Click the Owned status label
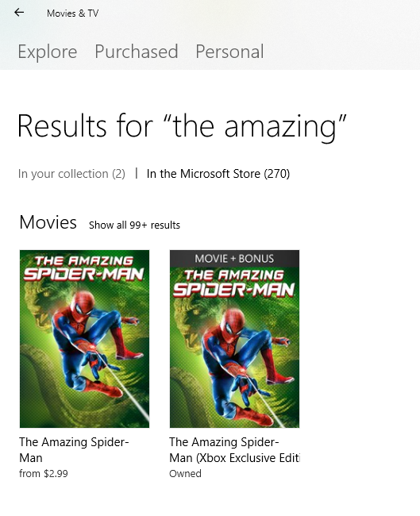The width and height of the screenshot is (420, 516). coord(185,474)
